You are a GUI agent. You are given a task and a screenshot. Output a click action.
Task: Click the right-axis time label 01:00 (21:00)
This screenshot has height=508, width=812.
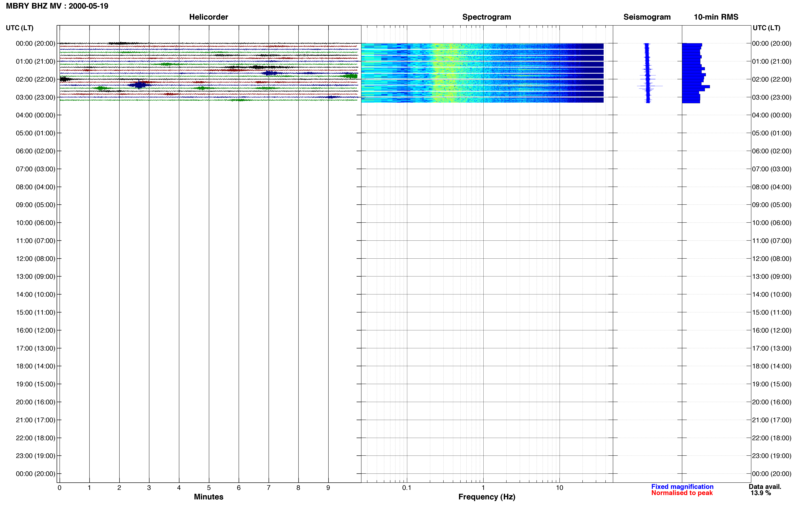772,61
